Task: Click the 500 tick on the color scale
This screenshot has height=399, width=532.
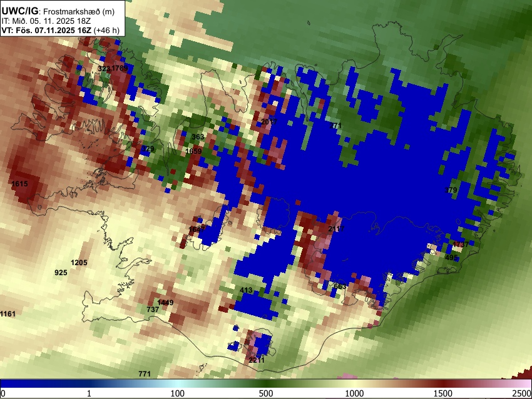Action: click(x=265, y=393)
